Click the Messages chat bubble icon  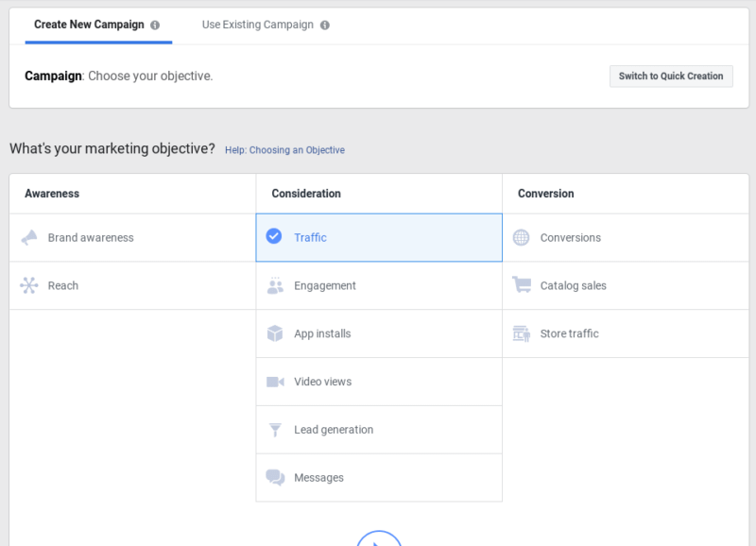click(x=275, y=478)
